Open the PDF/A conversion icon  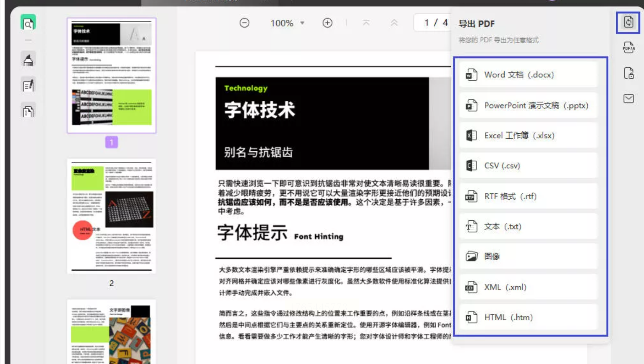click(628, 47)
